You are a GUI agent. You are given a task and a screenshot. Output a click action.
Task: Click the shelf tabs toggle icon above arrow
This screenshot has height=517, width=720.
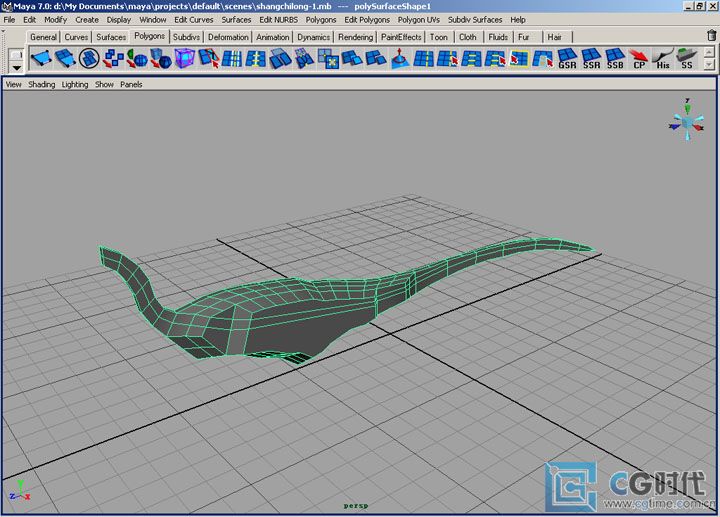coord(17,55)
